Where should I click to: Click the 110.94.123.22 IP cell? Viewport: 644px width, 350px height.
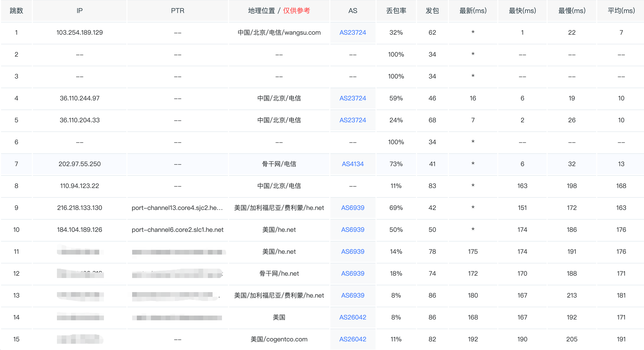click(80, 186)
